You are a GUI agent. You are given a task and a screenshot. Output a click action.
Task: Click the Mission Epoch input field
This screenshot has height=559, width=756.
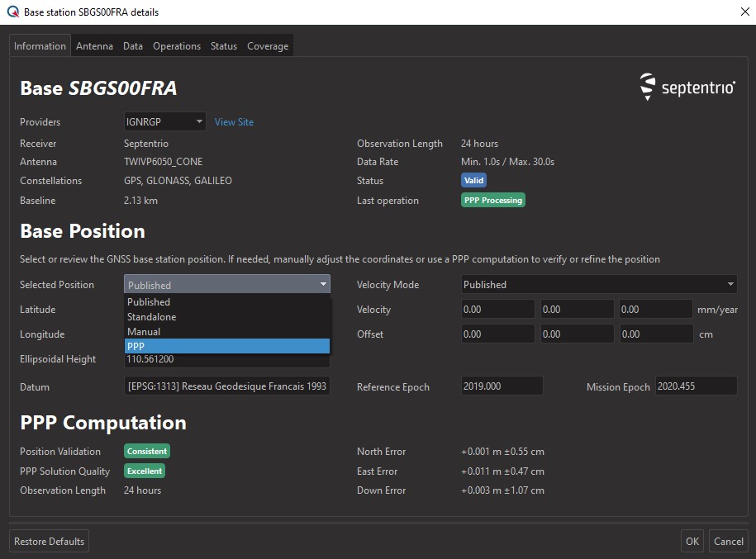[695, 386]
